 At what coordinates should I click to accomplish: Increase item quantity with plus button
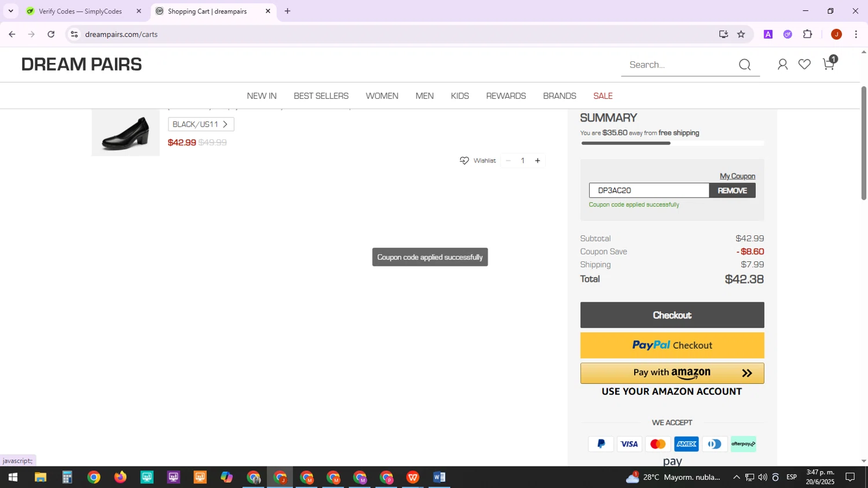pyautogui.click(x=538, y=161)
